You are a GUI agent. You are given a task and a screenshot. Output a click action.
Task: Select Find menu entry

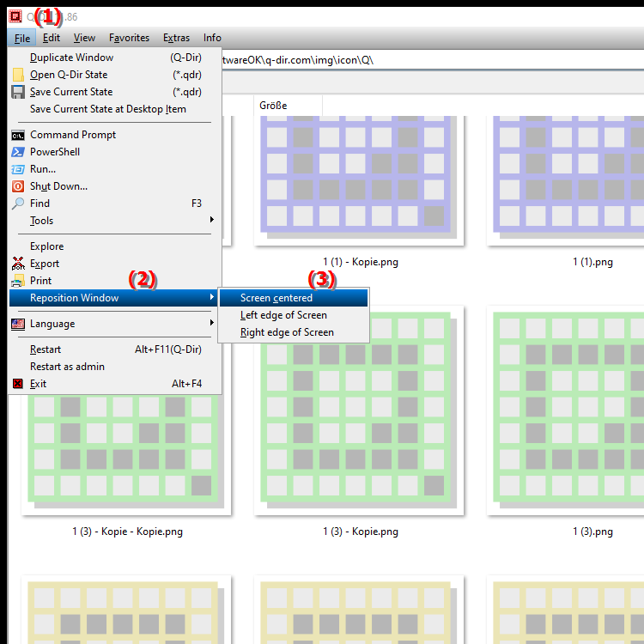pos(114,204)
